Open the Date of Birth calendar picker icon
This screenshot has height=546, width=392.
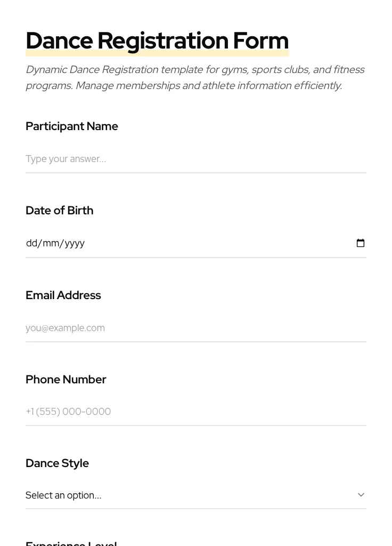click(361, 243)
